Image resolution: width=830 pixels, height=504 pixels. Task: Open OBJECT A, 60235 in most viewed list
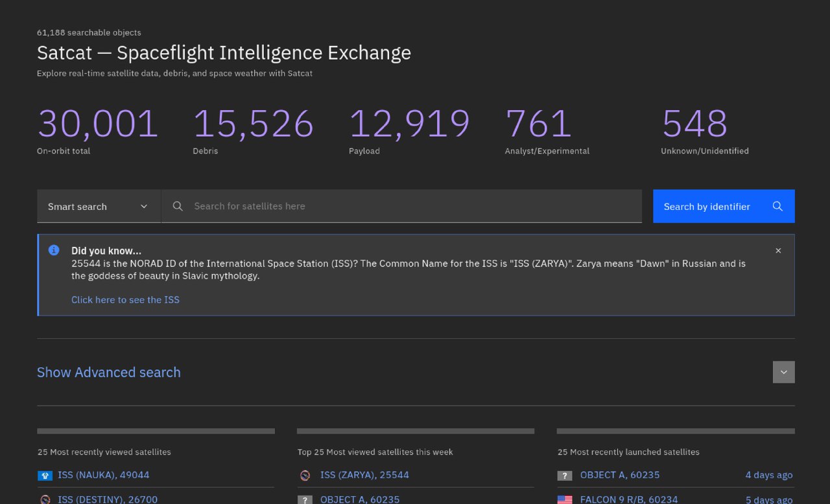click(360, 499)
